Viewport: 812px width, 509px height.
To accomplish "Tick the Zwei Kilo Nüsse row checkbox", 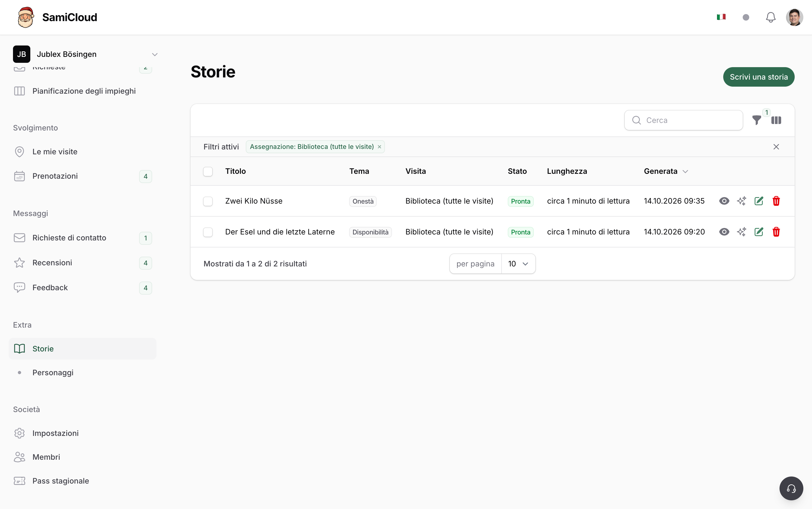I will (x=208, y=201).
